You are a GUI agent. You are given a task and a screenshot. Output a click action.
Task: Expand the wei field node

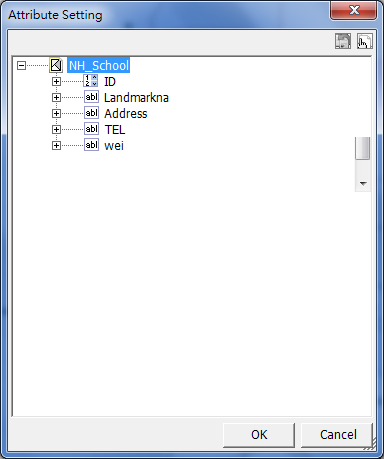click(56, 145)
